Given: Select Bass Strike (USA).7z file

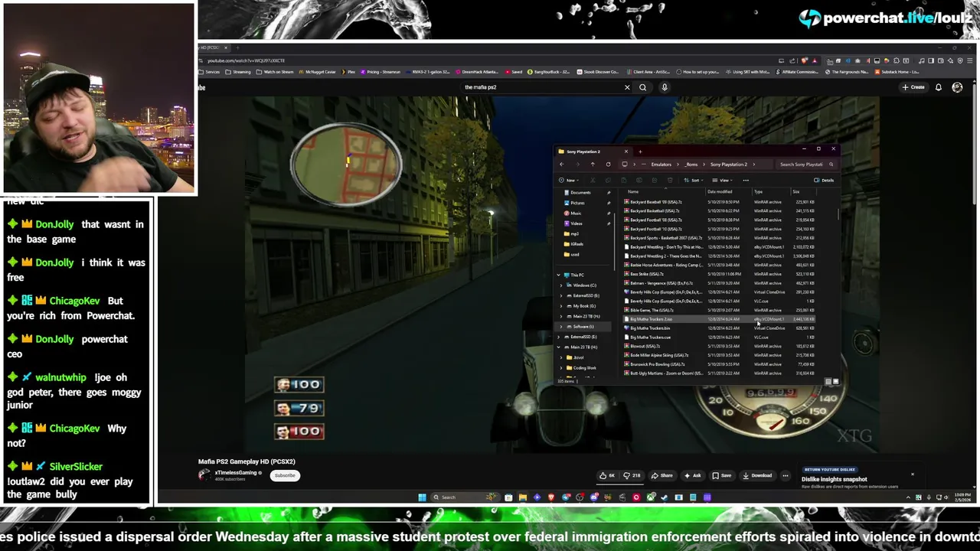Looking at the screenshot, I should (x=646, y=274).
